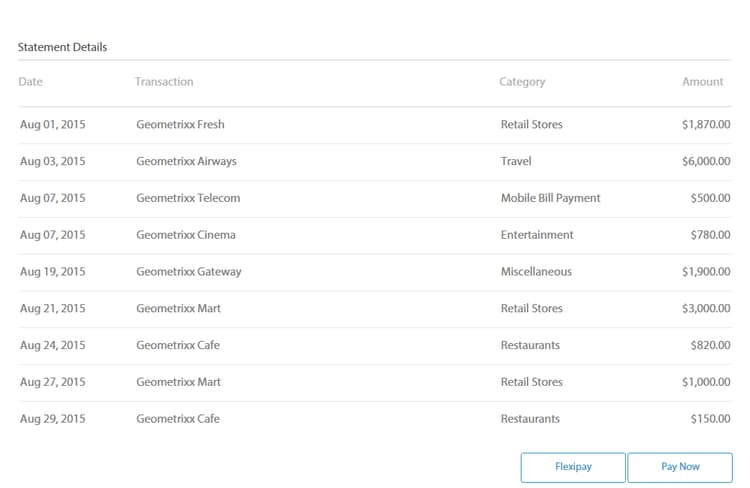This screenshot has width=750, height=488.
Task: Select the Geometrixx Cinema transaction
Action: (x=185, y=235)
